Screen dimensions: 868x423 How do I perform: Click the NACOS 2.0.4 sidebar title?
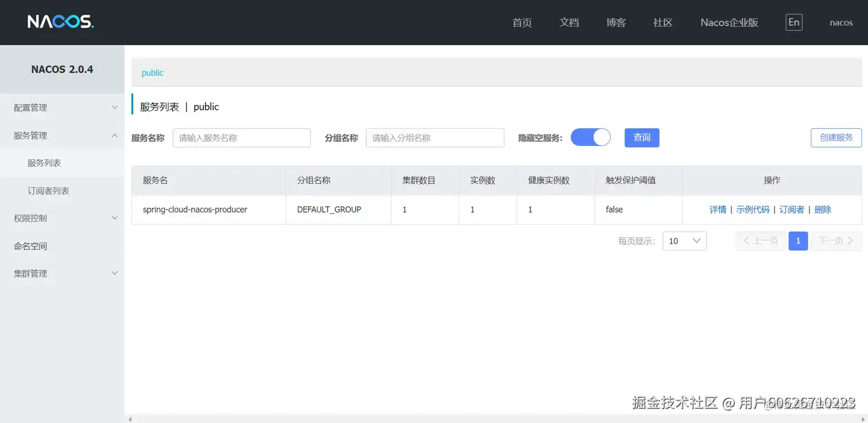click(x=62, y=69)
